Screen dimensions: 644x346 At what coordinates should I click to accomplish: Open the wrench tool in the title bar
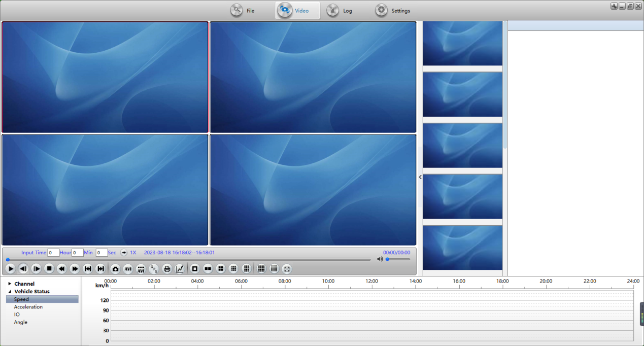pos(614,6)
